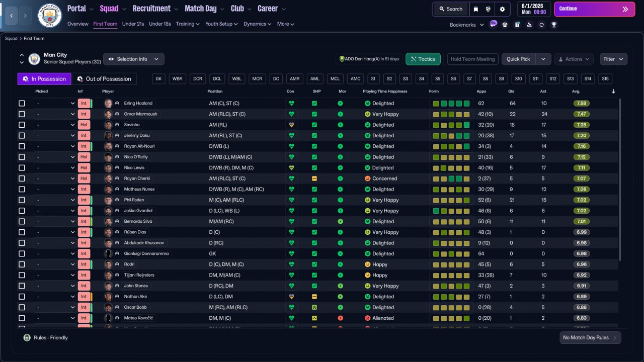
Task: Open the settings gear icon
Action: (x=502, y=9)
